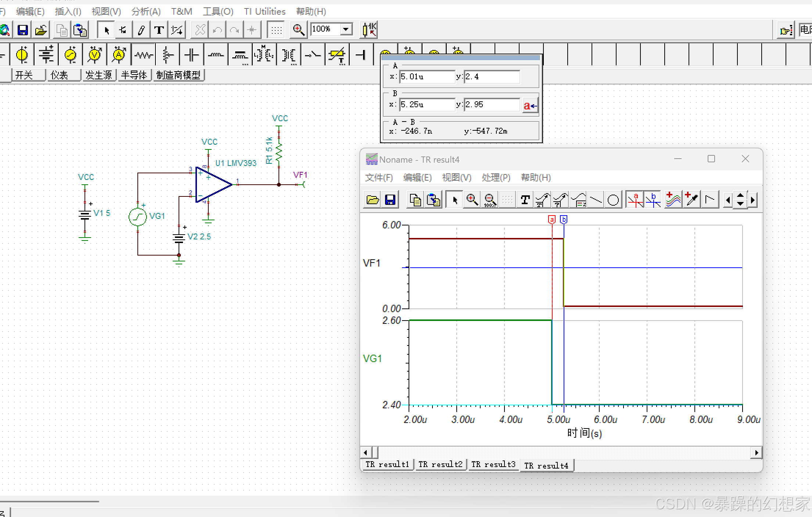Viewport: 812px width, 517px height.
Task: Open the 100% zoom dropdown
Action: [x=345, y=29]
